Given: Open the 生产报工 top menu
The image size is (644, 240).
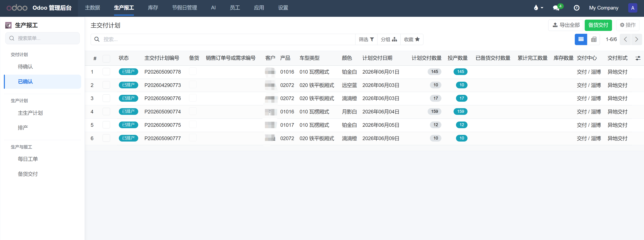Looking at the screenshot, I should click(124, 8).
